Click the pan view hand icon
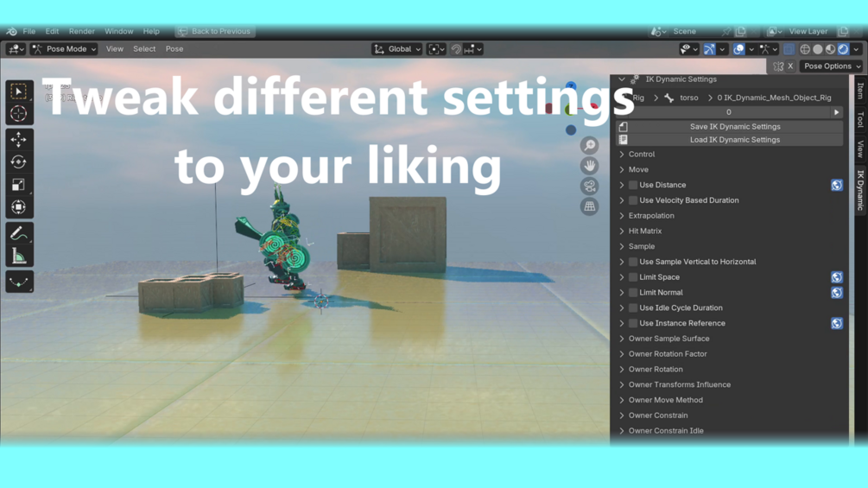The height and width of the screenshot is (488, 868). [x=590, y=166]
